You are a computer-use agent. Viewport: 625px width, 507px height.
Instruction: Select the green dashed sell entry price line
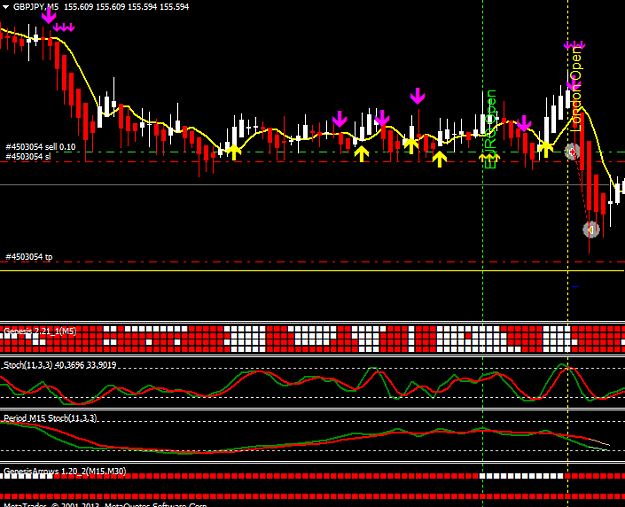[x=312, y=152]
